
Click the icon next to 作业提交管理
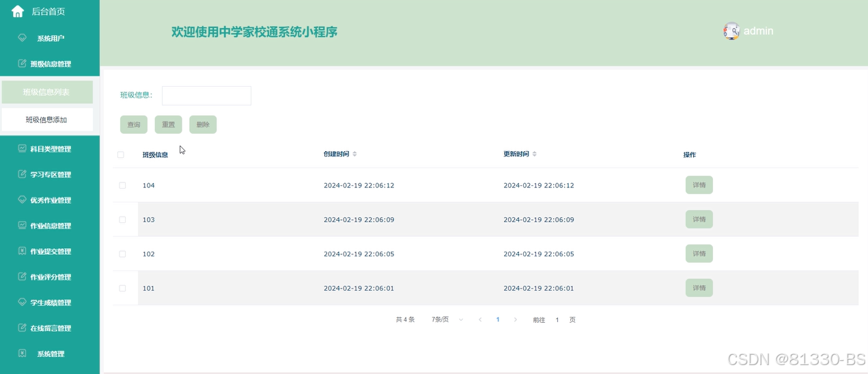(x=23, y=251)
